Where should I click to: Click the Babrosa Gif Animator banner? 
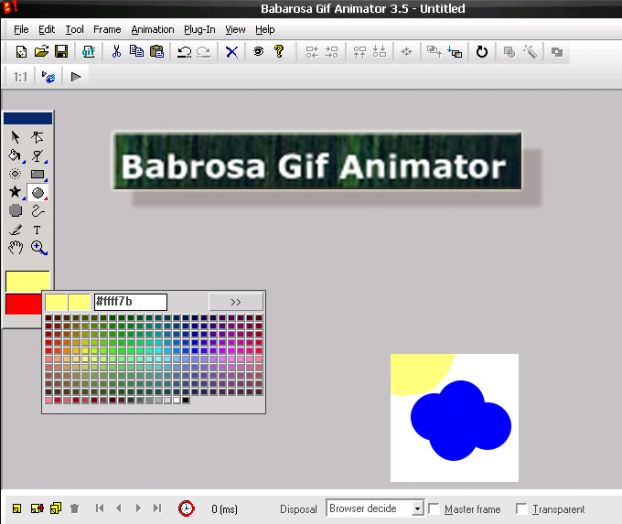point(317,161)
